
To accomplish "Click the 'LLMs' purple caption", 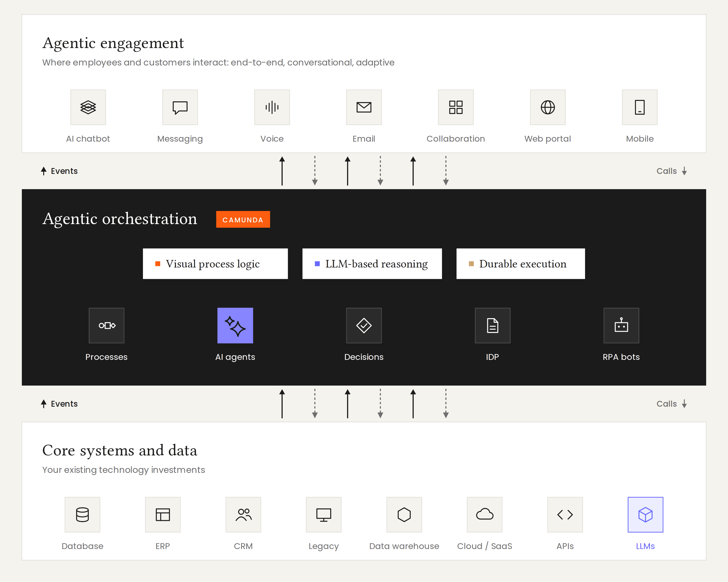I will coord(645,546).
